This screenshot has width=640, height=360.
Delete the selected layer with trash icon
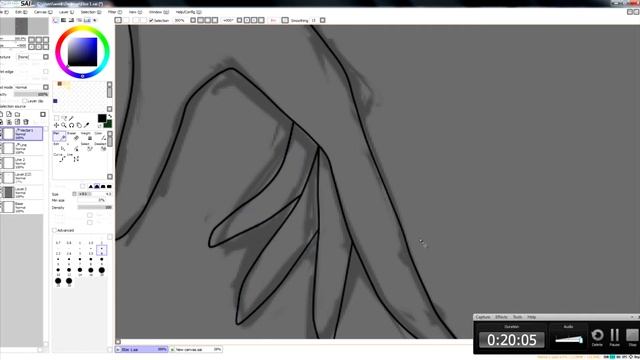tap(26, 122)
